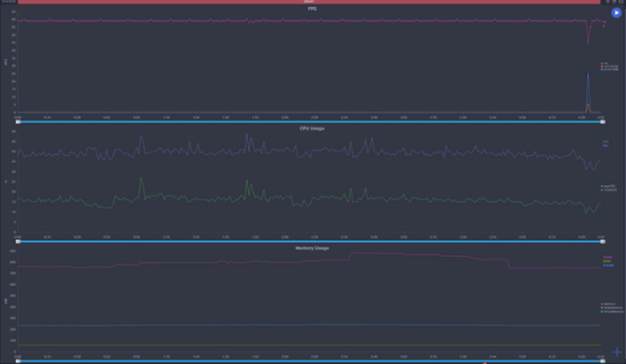626x364 pixels.
Task: Click the blue play button at top right
Action: (616, 13)
